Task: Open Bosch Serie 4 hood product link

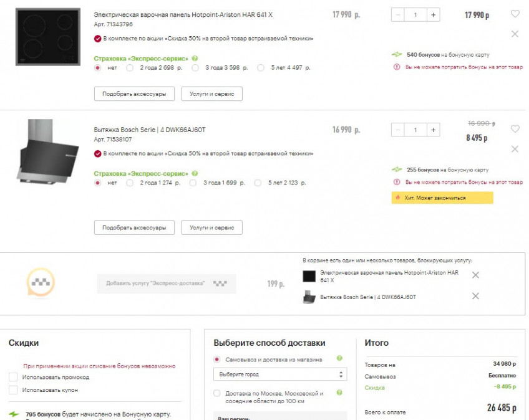Action: 149,130
